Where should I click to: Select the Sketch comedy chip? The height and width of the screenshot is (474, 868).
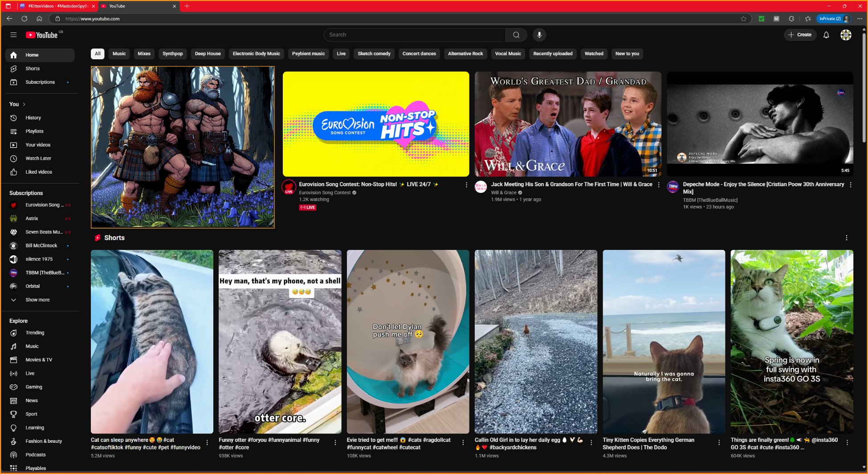click(x=374, y=54)
